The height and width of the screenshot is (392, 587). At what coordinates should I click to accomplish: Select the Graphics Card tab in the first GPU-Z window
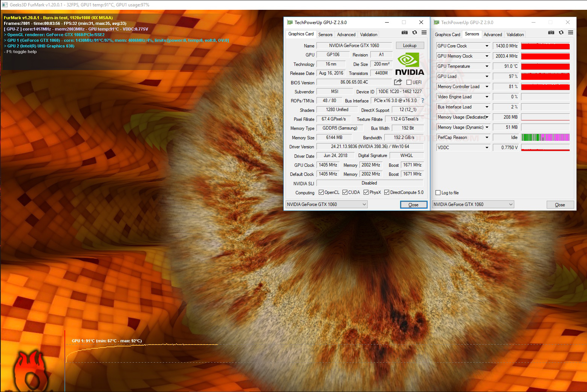pyautogui.click(x=301, y=34)
